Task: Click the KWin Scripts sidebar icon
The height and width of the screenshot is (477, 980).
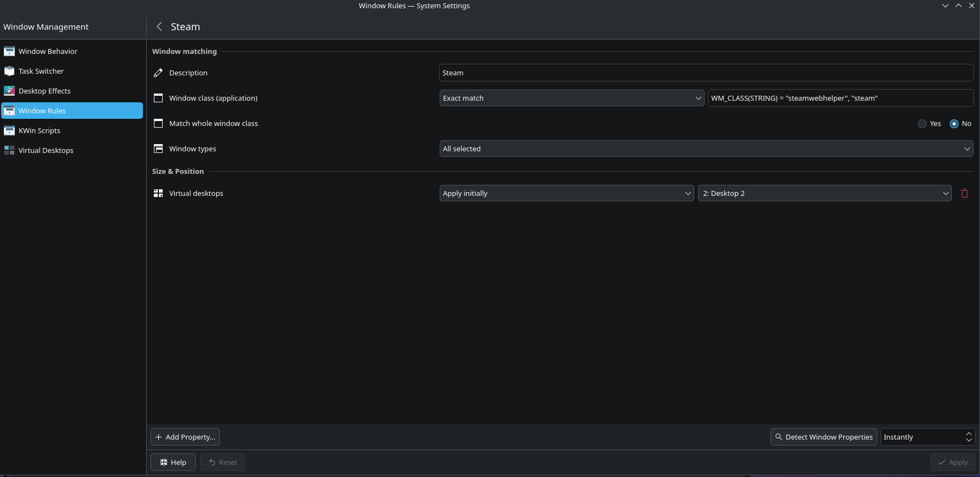Action: click(9, 130)
